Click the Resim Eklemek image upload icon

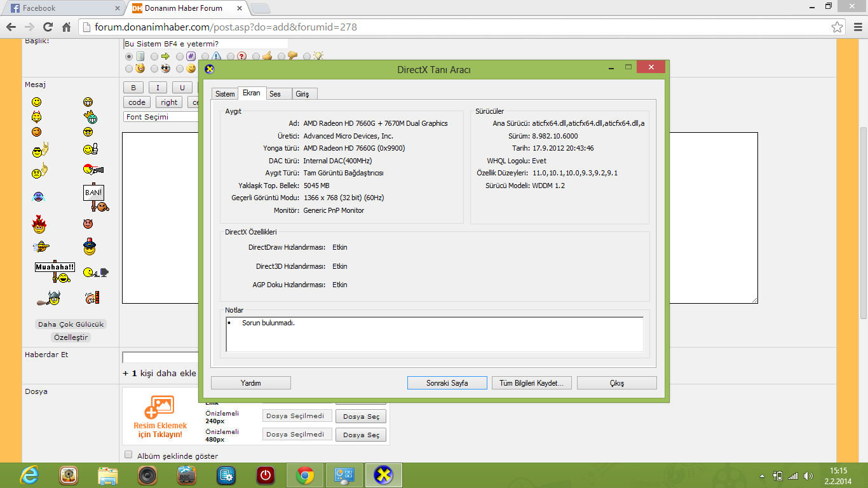point(159,407)
